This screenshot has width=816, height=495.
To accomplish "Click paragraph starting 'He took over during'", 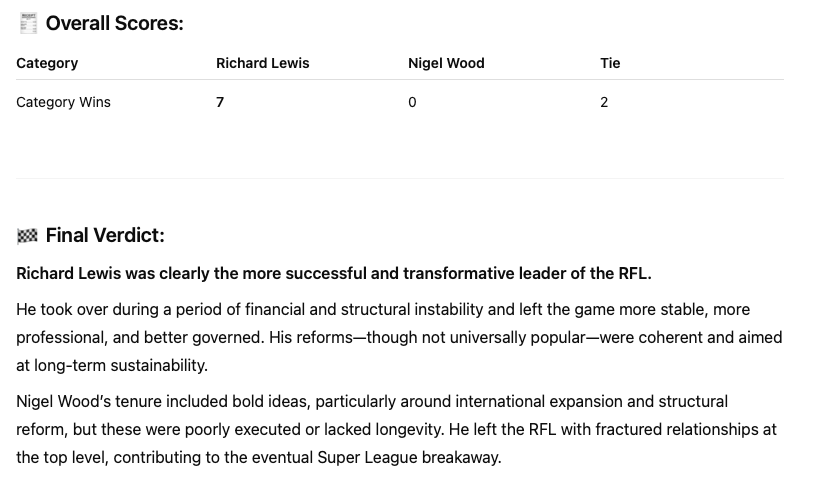I will 399,337.
